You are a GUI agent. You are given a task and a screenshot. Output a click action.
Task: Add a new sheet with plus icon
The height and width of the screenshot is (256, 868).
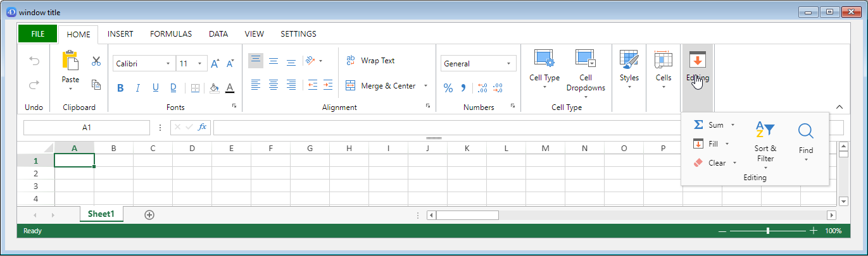click(149, 215)
